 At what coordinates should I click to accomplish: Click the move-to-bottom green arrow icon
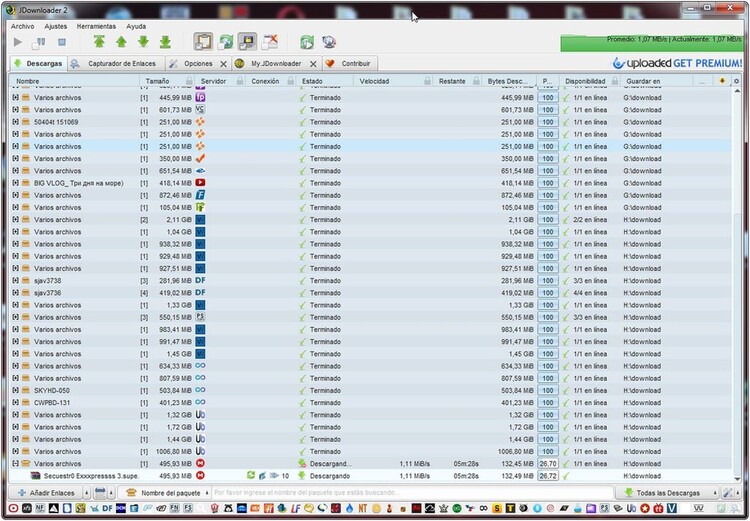165,42
